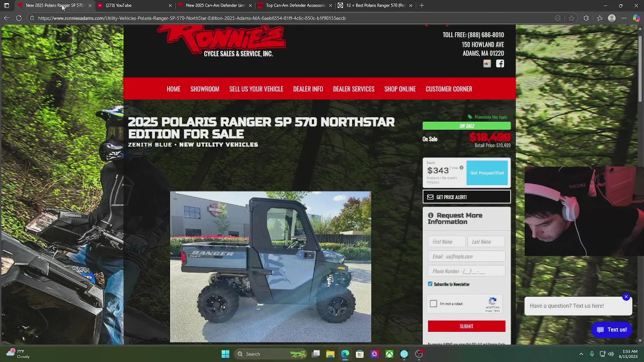Check the I'm not a robot box
This screenshot has width=644, height=362.
tap(434, 304)
